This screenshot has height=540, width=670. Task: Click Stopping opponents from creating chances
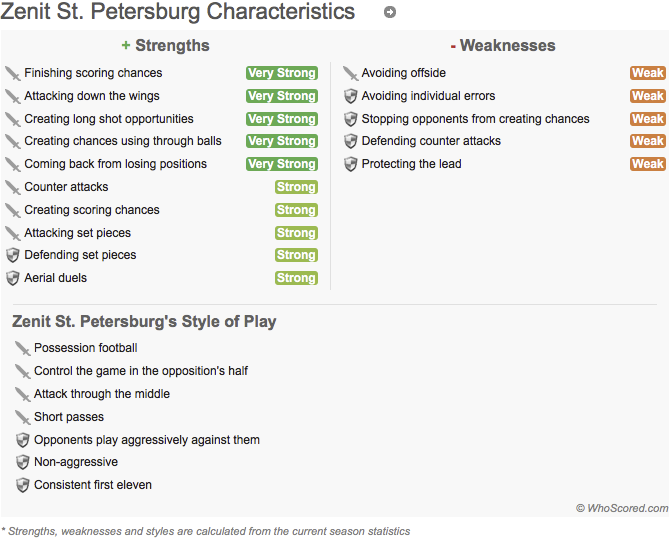tap(475, 119)
